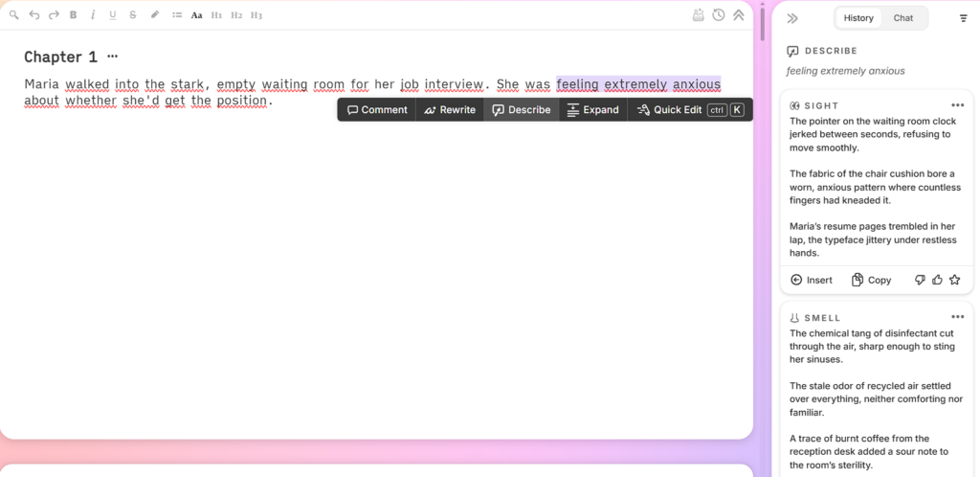980x477 pixels.
Task: Open the Aa font settings
Action: [x=197, y=15]
